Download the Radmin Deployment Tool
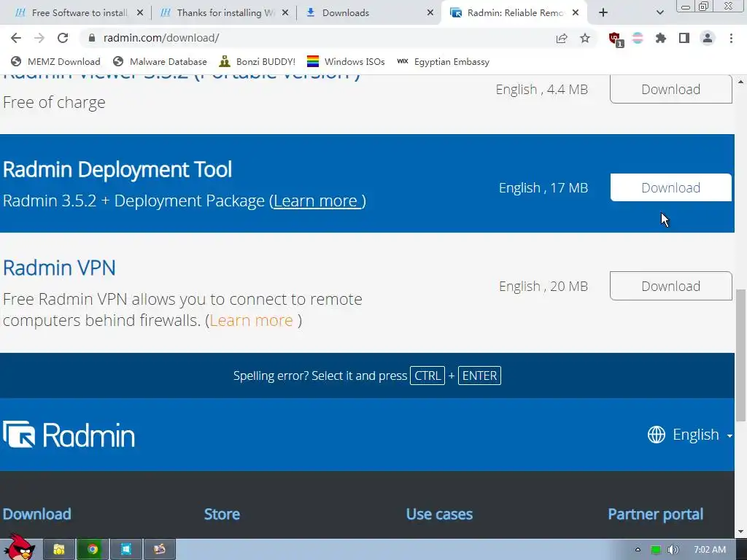The height and width of the screenshot is (560, 747). click(x=671, y=187)
